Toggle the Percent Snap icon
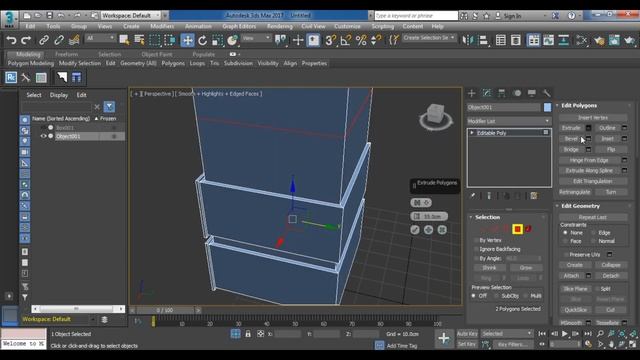This screenshot has width=640, height=360. (361, 40)
